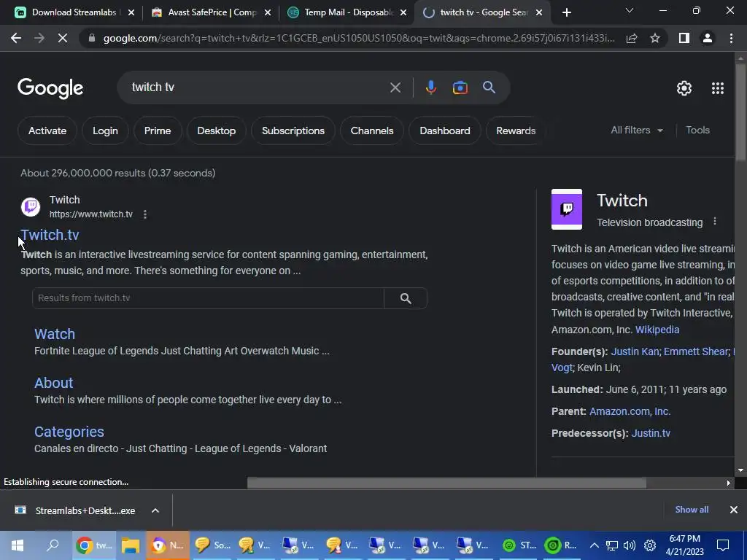Expand the All filters dropdown
The width and height of the screenshot is (747, 560).
(636, 130)
